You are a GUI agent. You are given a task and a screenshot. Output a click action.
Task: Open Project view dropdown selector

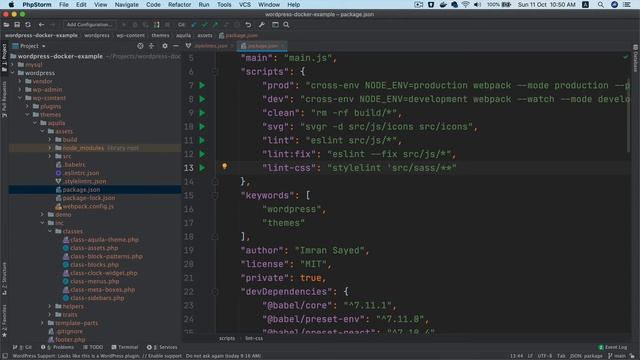click(29, 46)
